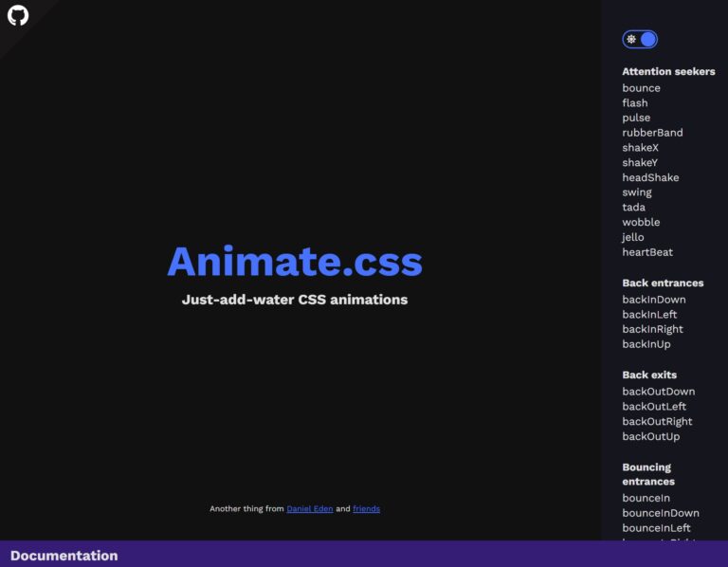Screen dimensions: 728x567
Task: Toggle the dark/light theme switch
Action: tap(640, 40)
